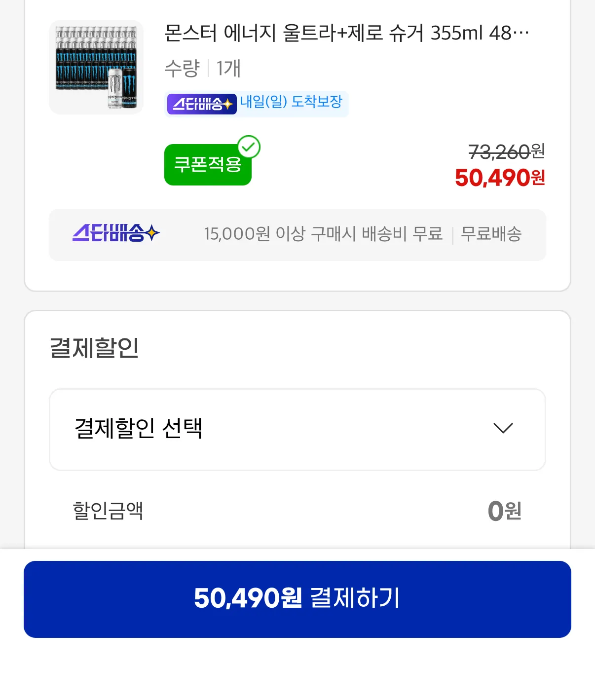Tap the Monster Energy product thumbnail
The height and width of the screenshot is (700, 595).
(96, 67)
